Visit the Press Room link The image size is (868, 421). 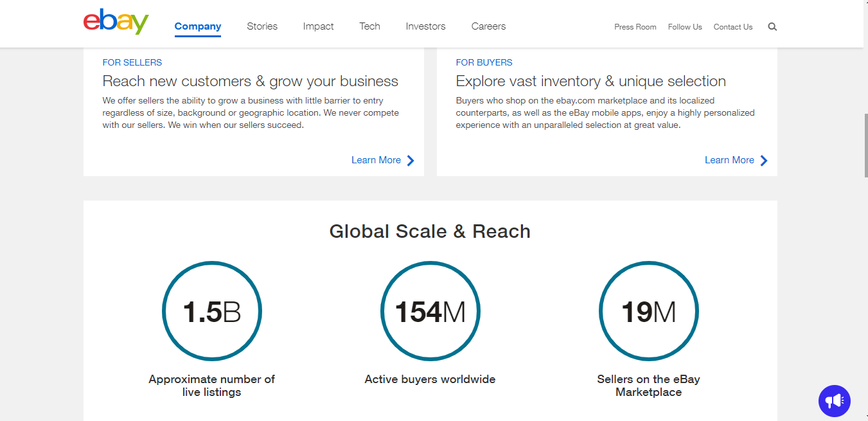click(x=635, y=27)
